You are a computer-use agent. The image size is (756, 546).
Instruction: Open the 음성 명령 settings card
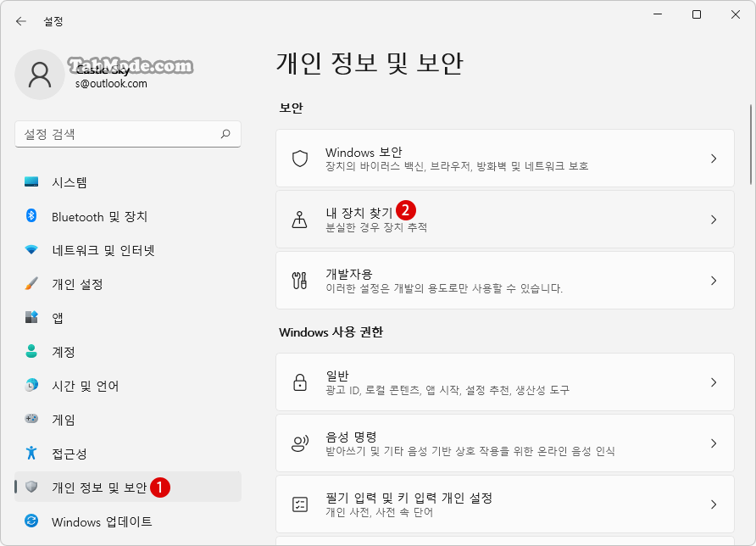(x=505, y=443)
